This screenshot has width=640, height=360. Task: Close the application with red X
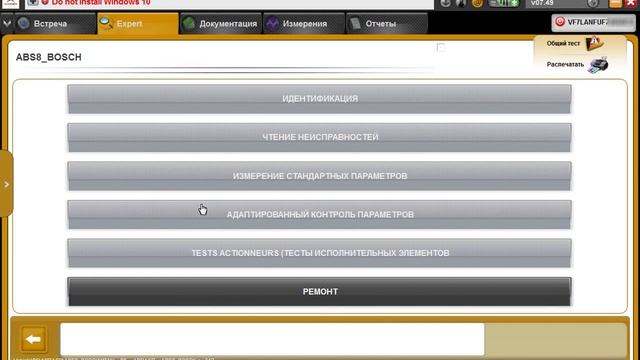631,3
